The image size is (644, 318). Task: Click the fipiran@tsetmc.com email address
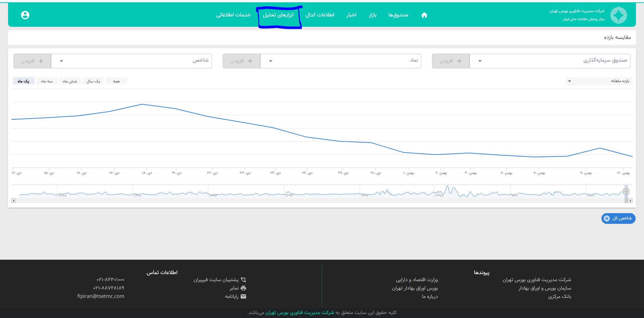[x=101, y=296]
